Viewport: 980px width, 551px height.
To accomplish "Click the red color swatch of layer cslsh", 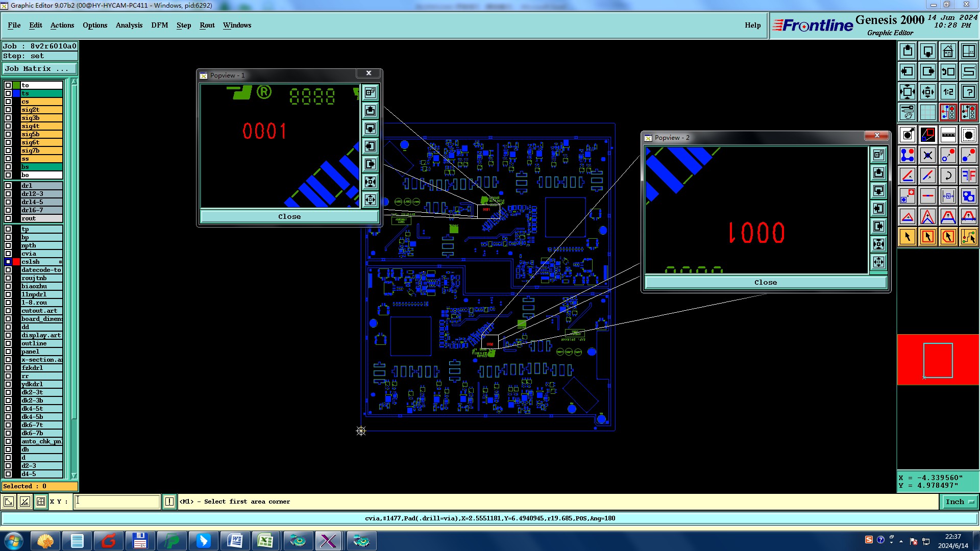I will (x=16, y=262).
